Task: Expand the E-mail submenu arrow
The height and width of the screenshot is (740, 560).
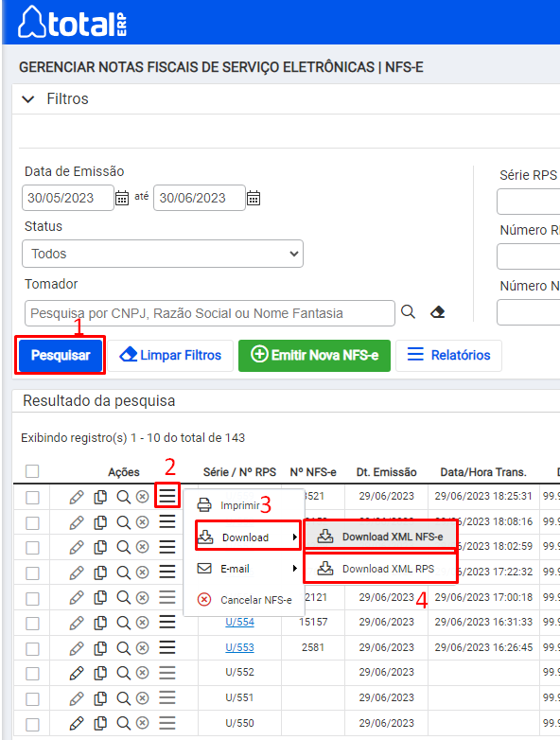Action: 294,568
